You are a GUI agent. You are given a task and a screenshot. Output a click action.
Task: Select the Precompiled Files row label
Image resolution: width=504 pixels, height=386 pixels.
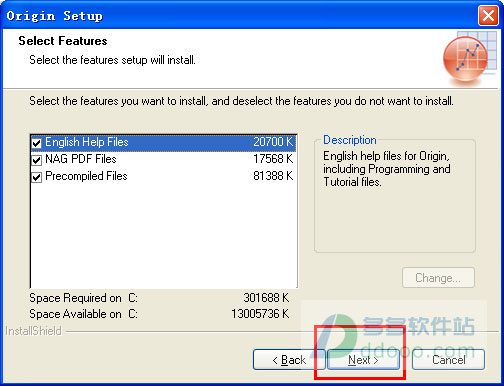point(86,176)
